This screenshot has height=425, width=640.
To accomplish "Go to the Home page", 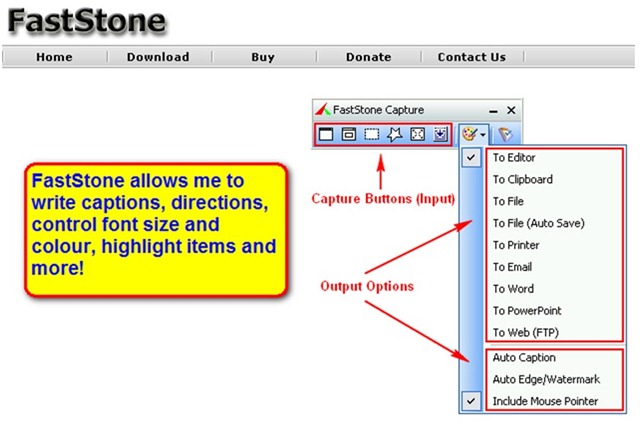I will click(54, 57).
